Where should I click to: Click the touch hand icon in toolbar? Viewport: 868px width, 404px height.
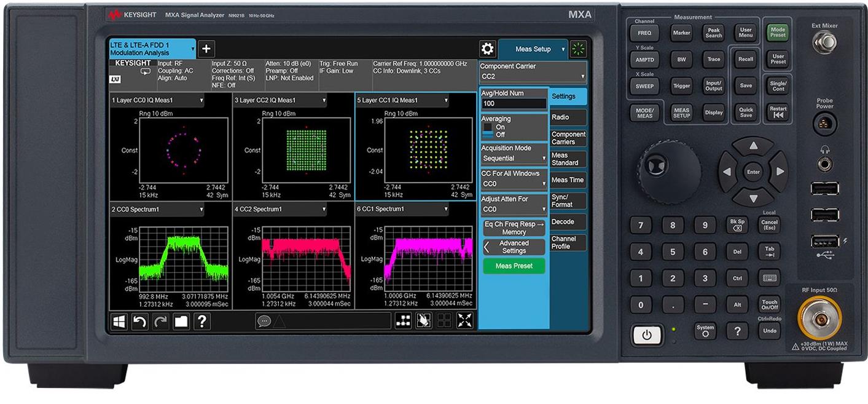coord(423,320)
